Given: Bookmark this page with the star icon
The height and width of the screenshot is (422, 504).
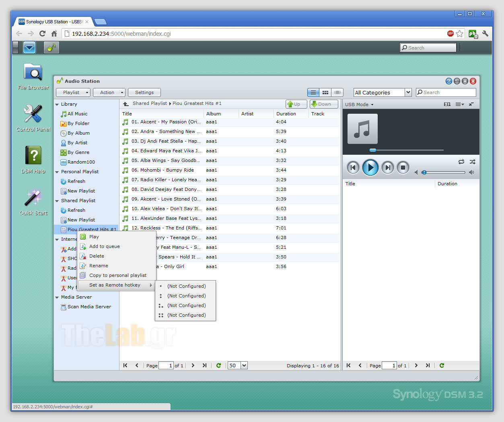Looking at the screenshot, I should click(x=460, y=34).
